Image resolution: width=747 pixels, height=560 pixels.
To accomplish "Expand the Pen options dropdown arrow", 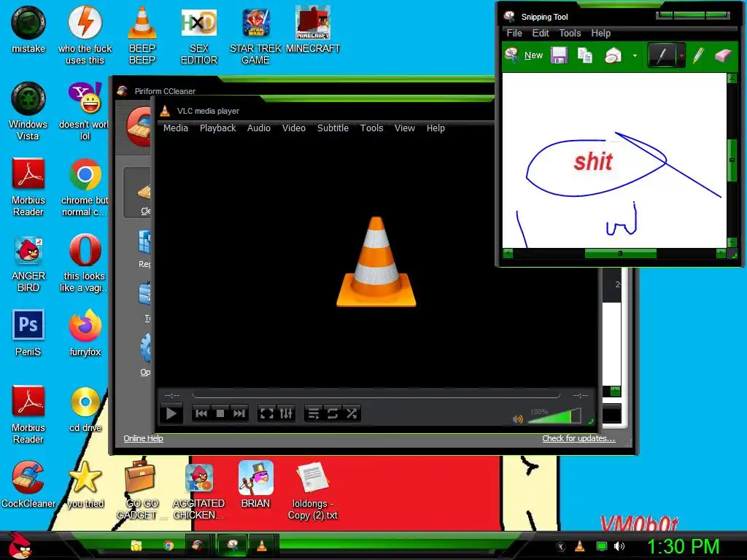I will tap(681, 55).
